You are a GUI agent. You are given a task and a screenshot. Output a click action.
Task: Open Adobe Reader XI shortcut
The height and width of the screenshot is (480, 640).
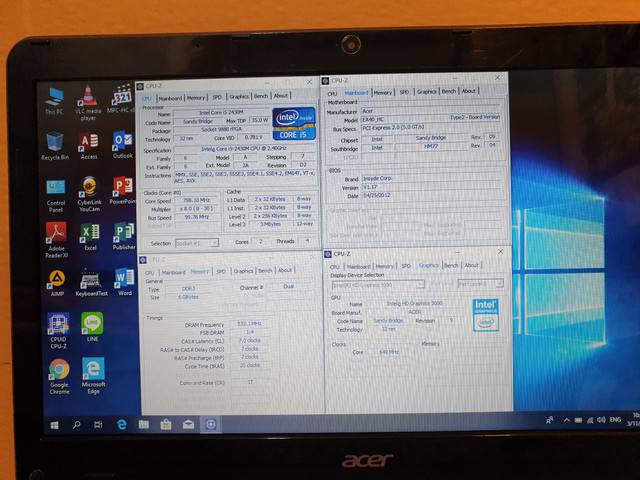pos(56,240)
